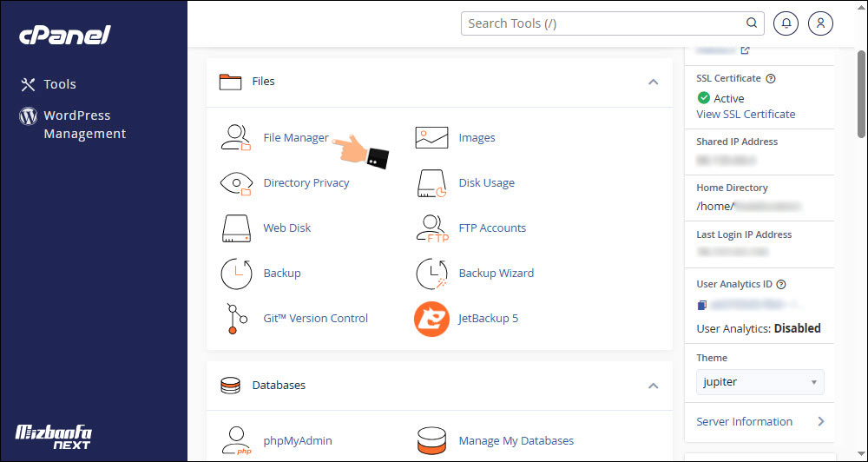Collapse the Files section
Screen dimensions: 868x462
tap(654, 82)
